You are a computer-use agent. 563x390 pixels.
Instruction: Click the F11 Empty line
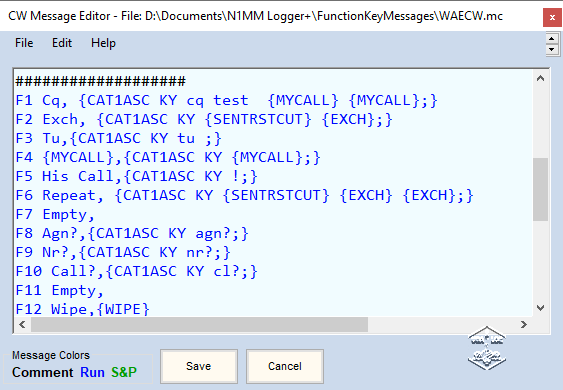coord(60,291)
